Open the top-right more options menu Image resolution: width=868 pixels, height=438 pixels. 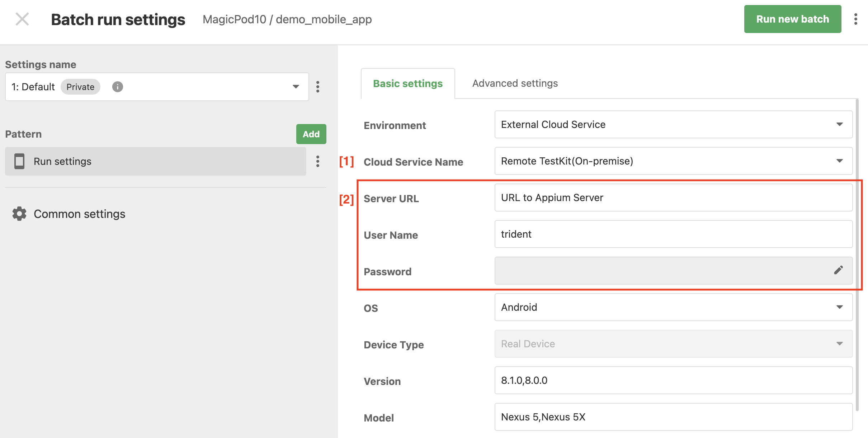coord(856,19)
